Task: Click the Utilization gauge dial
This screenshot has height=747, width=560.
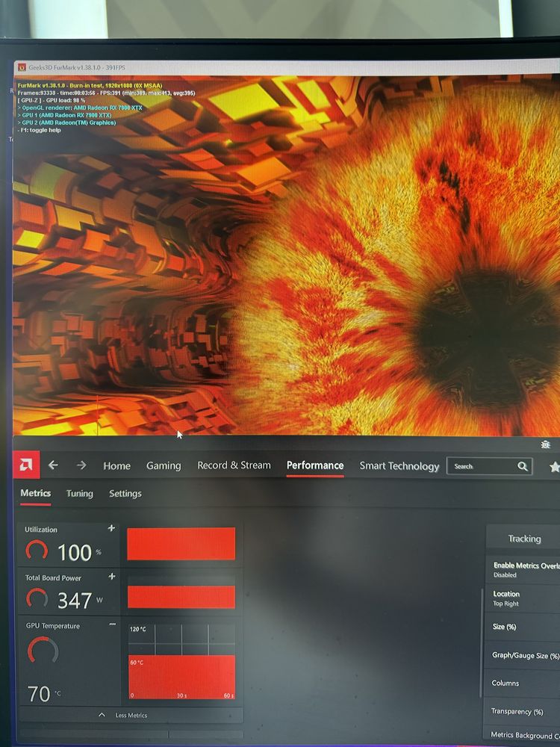Action: [x=37, y=551]
